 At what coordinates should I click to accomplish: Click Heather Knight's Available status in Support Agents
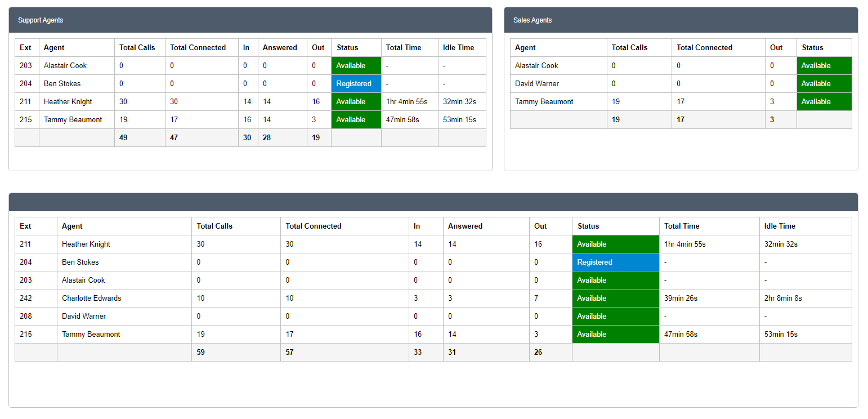pos(356,102)
